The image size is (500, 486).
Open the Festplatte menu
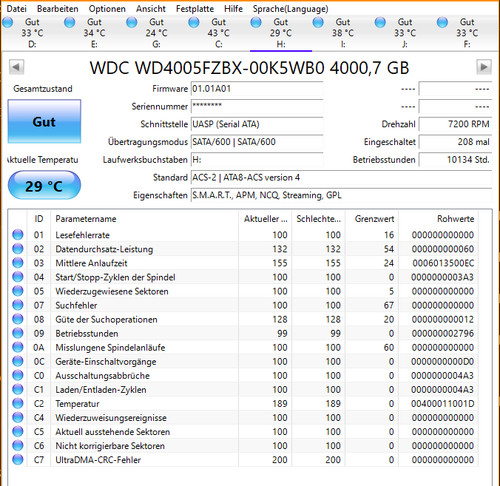[195, 9]
